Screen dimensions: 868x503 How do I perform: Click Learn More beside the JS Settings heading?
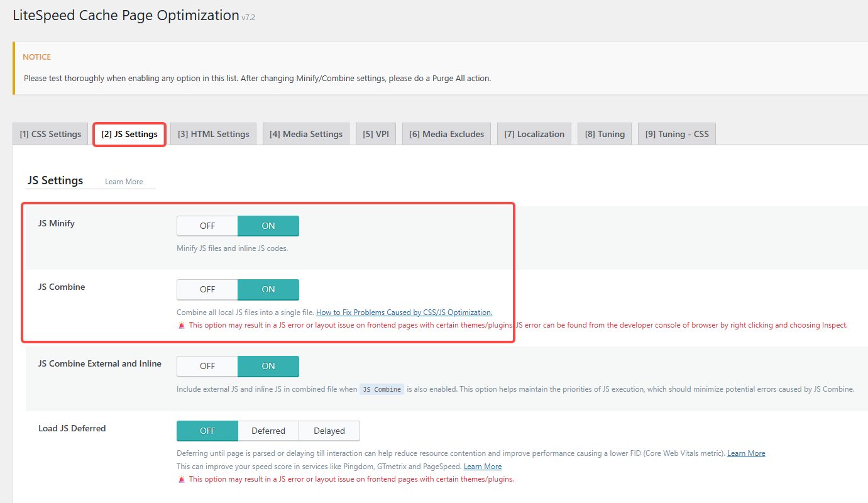click(x=124, y=182)
